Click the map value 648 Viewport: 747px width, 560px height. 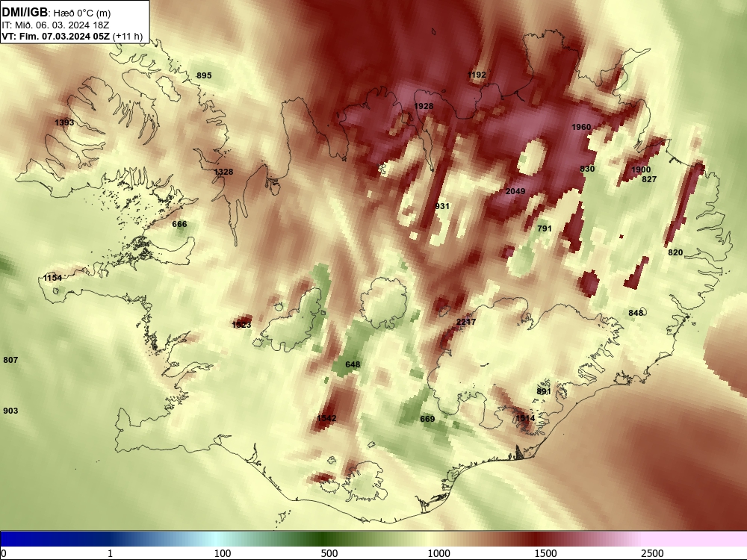353,364
